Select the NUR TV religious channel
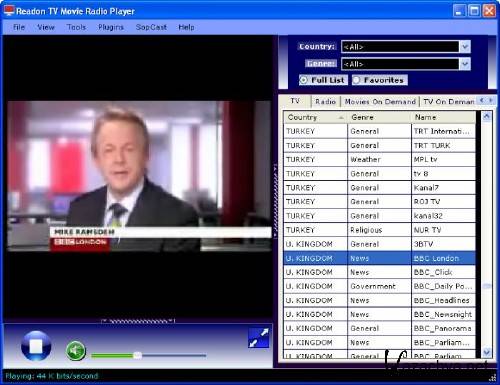The image size is (500, 385). [379, 230]
